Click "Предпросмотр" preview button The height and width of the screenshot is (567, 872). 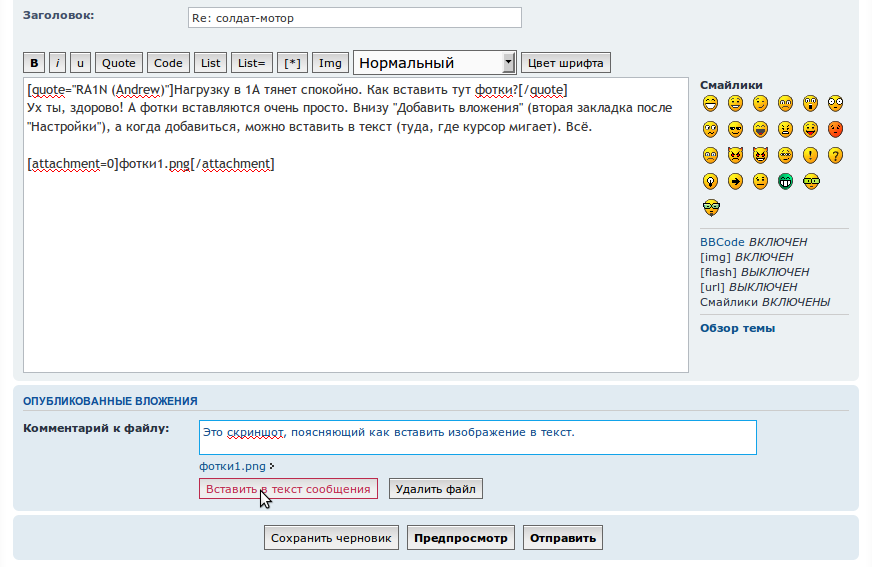461,538
